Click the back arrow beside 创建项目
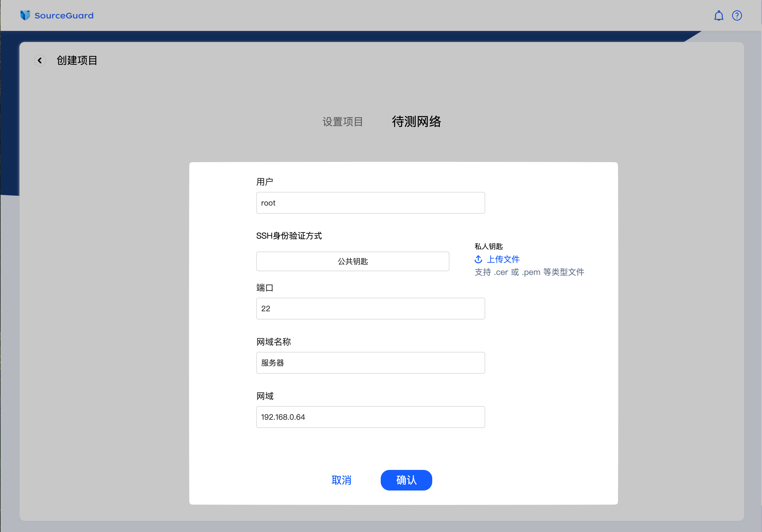762x532 pixels. click(40, 60)
